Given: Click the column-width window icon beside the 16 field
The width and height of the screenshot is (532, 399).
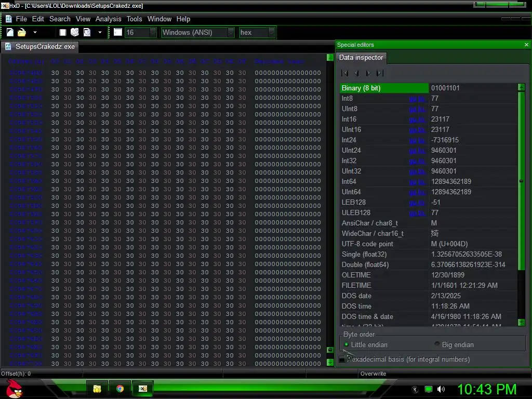Looking at the screenshot, I should coord(118,32).
